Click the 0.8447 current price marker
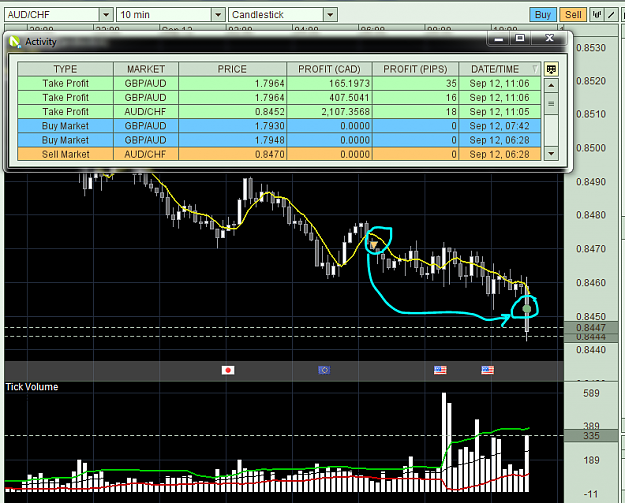 click(591, 328)
